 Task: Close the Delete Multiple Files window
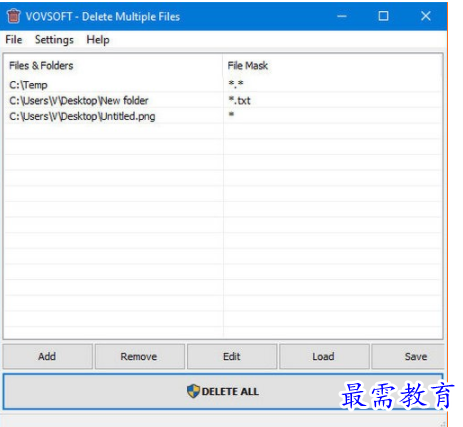pyautogui.click(x=426, y=16)
